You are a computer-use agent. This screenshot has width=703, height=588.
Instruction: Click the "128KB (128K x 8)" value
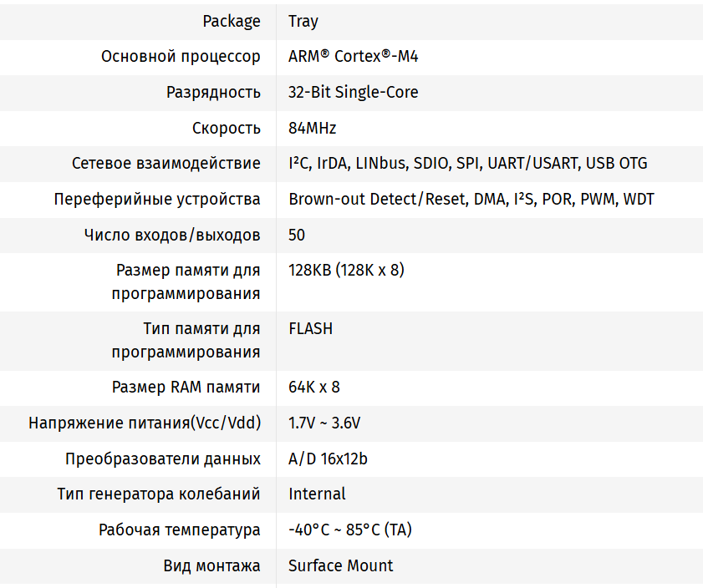[x=347, y=270]
